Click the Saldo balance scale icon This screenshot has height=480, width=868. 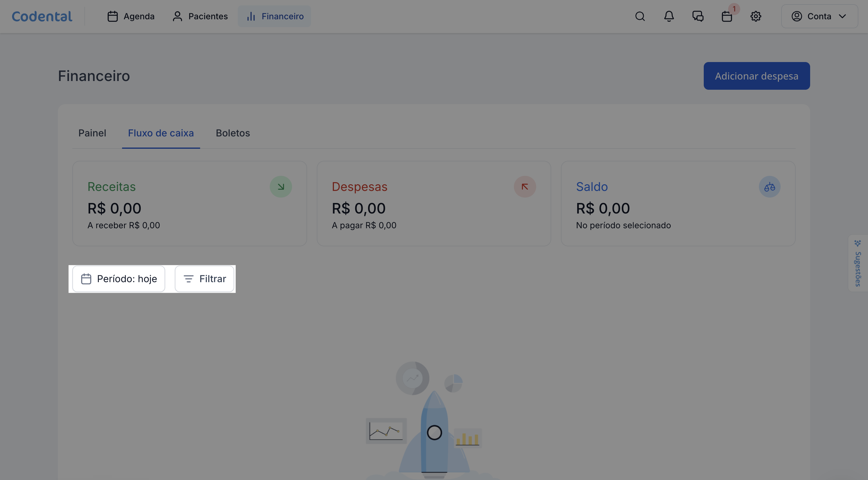(x=770, y=187)
